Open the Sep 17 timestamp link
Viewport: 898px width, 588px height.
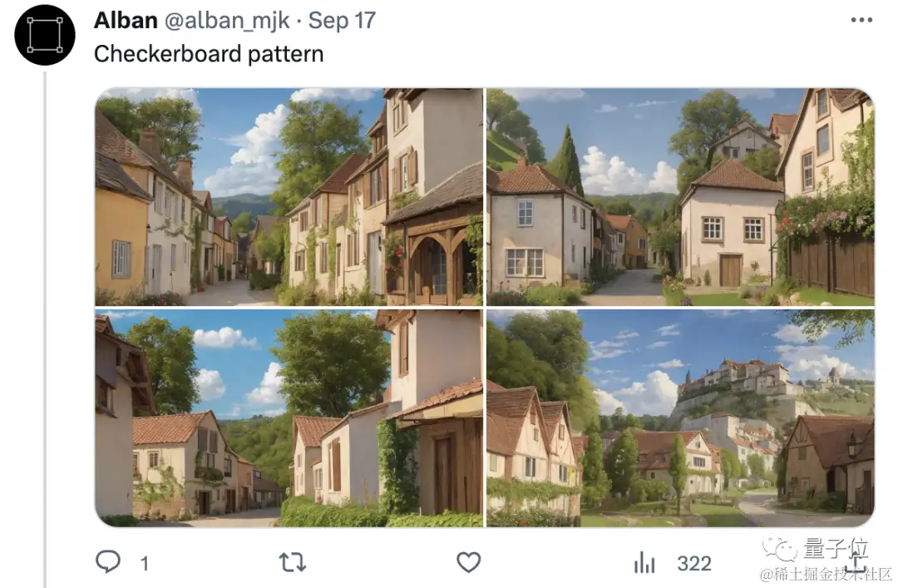(x=342, y=21)
